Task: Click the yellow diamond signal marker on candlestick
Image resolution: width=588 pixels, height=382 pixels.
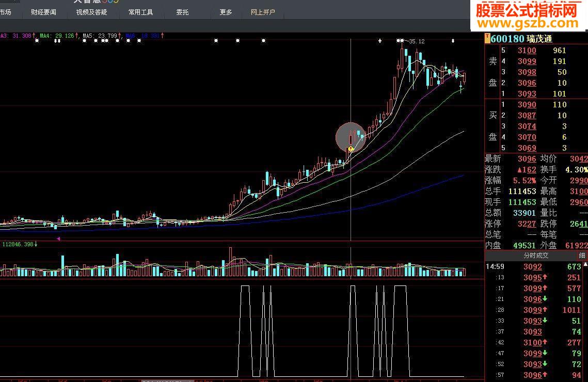Action: (351, 149)
